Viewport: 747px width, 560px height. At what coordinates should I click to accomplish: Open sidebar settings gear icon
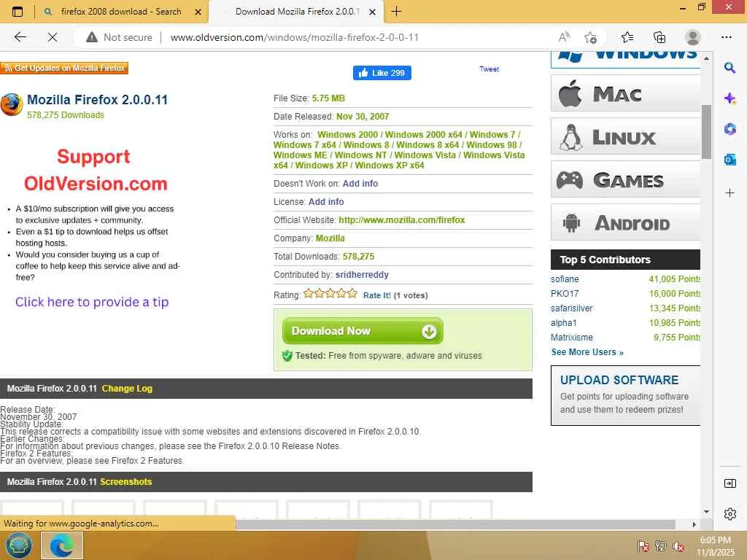(729, 514)
